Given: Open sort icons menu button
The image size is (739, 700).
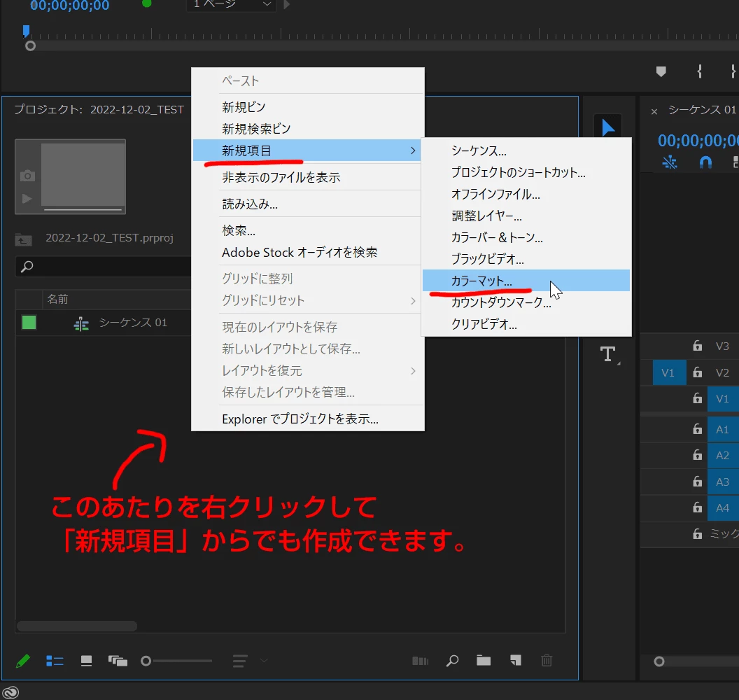Looking at the screenshot, I should point(240,661).
